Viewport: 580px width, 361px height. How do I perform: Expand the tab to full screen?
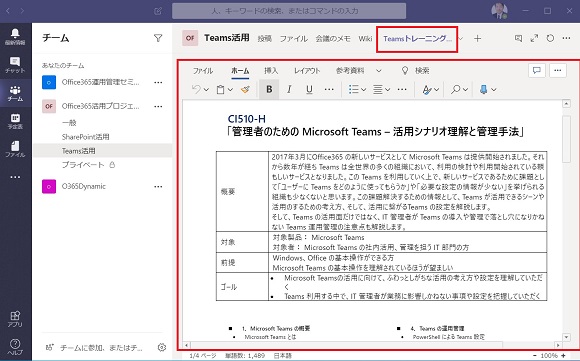(534, 38)
